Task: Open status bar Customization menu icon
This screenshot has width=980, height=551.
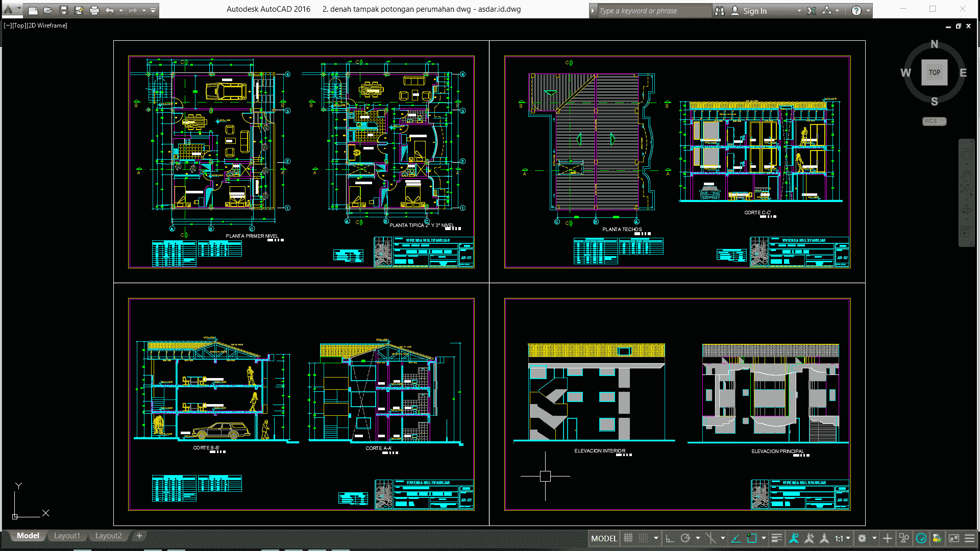Action: point(969,538)
